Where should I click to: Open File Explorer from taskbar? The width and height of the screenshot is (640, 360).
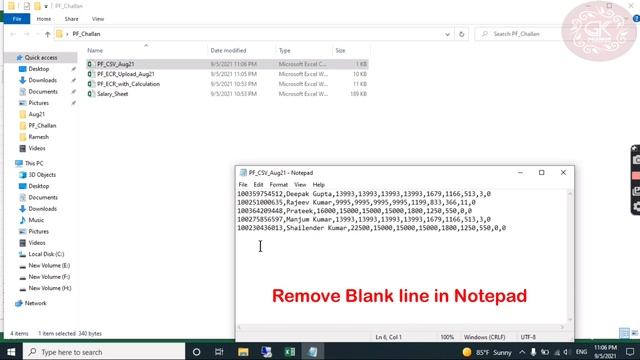coord(243,352)
